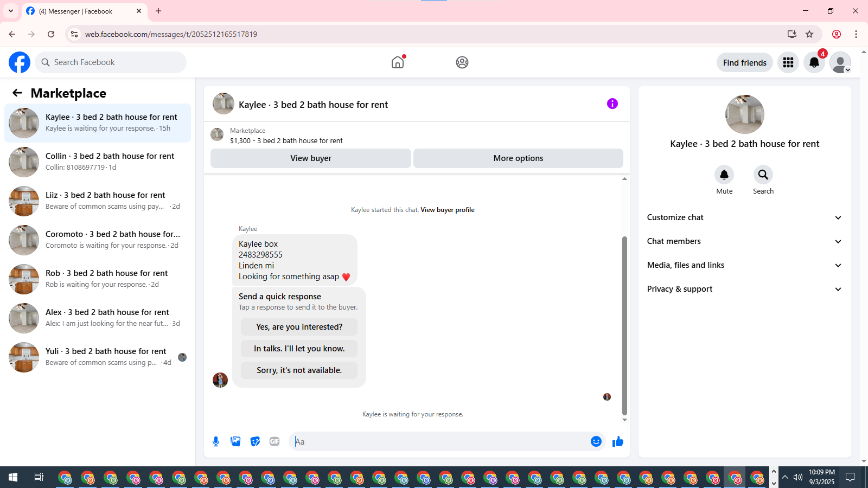Bookmark this page with star icon

pos(809,34)
